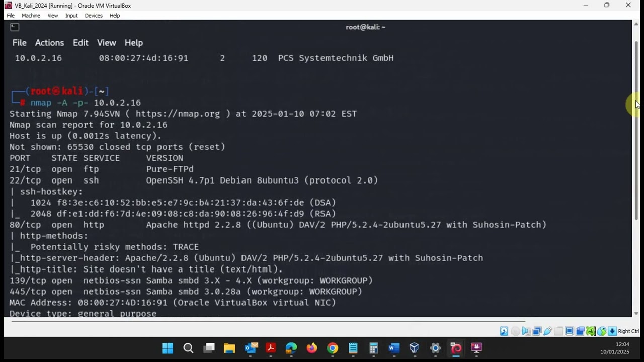Click the http-title 'Site doesn't have a title' line

146,269
